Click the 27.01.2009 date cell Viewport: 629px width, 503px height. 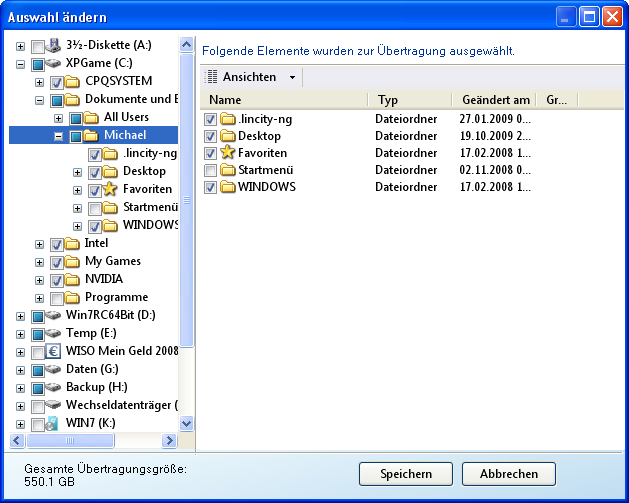point(495,119)
